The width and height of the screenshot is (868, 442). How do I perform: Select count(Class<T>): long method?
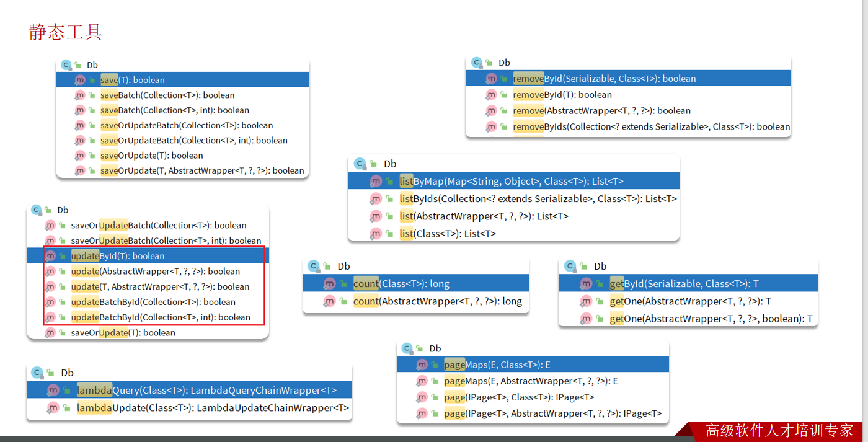click(x=401, y=284)
